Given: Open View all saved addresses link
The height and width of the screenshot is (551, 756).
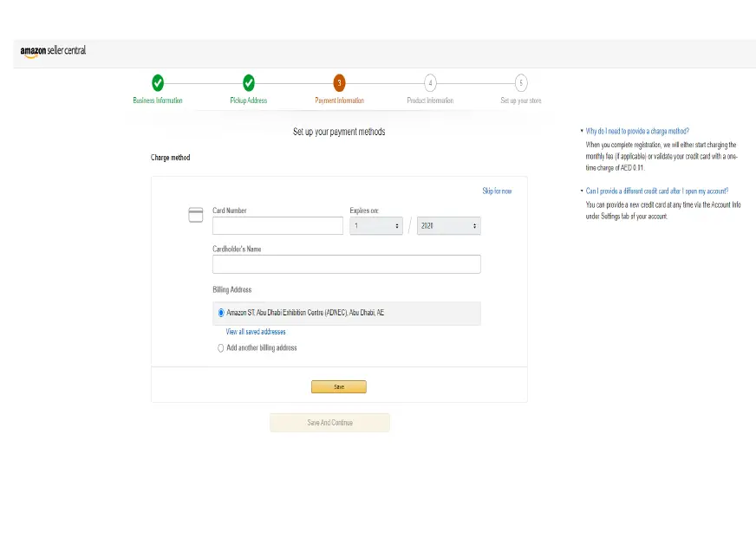Looking at the screenshot, I should click(x=256, y=332).
